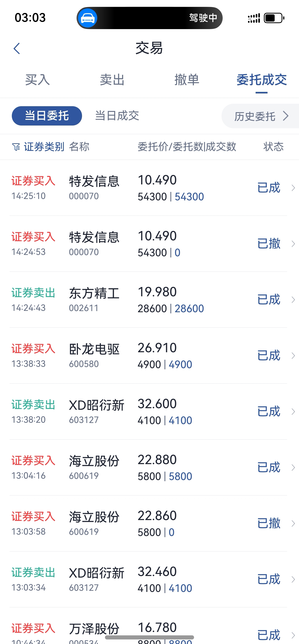Switch to the 买入 tab

(x=37, y=80)
